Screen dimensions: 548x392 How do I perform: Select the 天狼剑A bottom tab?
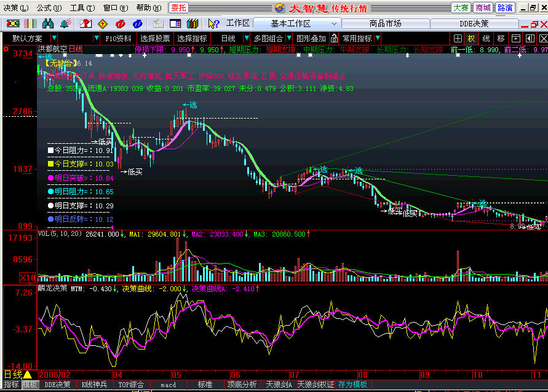pyautogui.click(x=279, y=385)
